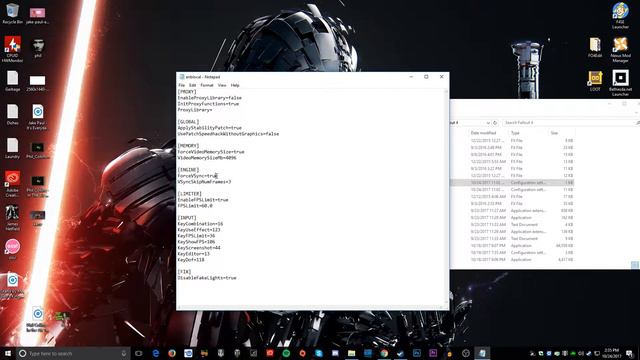The height and width of the screenshot is (360, 640).
Task: Select the highlighted Configuration settings row in Explorer
Action: pos(512,182)
